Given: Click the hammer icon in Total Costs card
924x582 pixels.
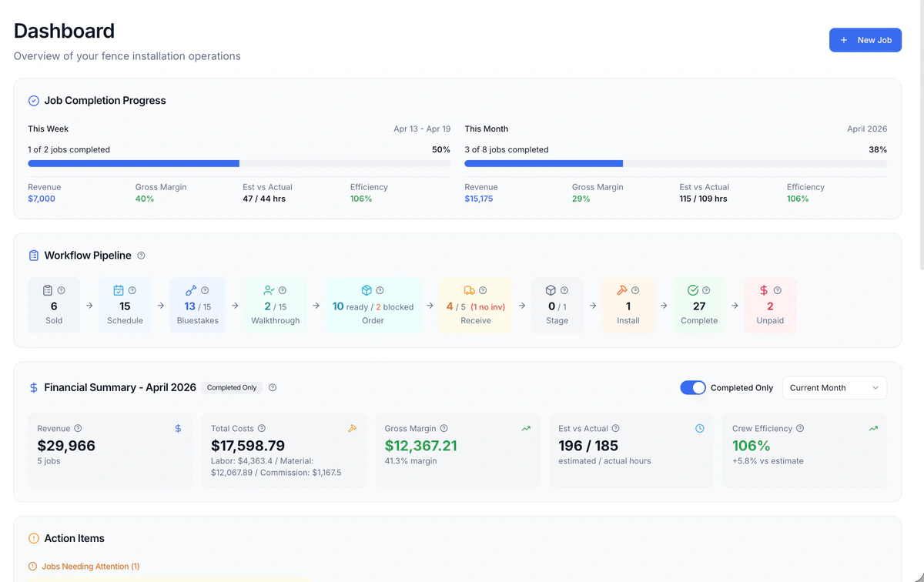Looking at the screenshot, I should 352,428.
